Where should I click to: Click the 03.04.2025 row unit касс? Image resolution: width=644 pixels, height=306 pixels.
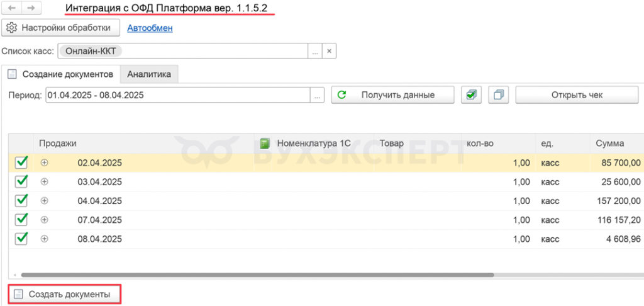tap(550, 182)
